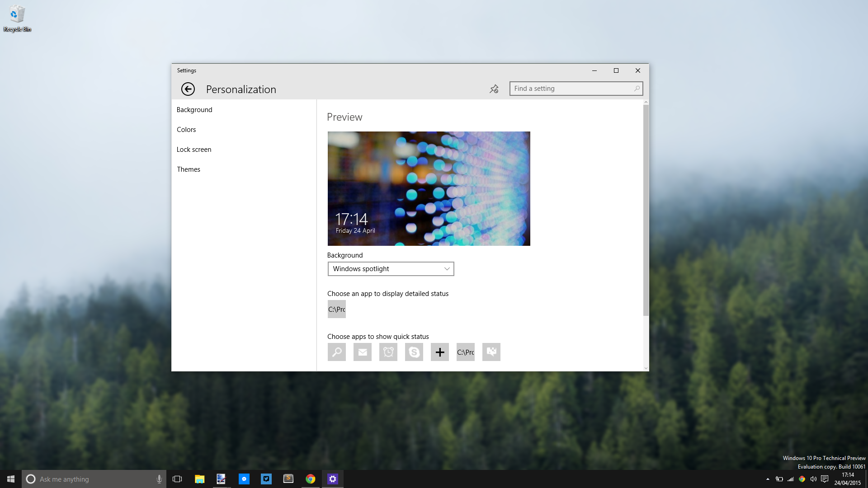Image resolution: width=868 pixels, height=488 pixels.
Task: Click the Find a setting search box
Action: pyautogui.click(x=572, y=89)
